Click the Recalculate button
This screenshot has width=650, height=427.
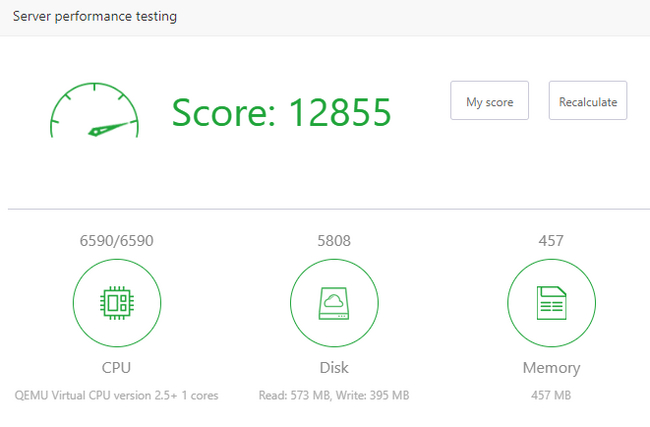588,101
